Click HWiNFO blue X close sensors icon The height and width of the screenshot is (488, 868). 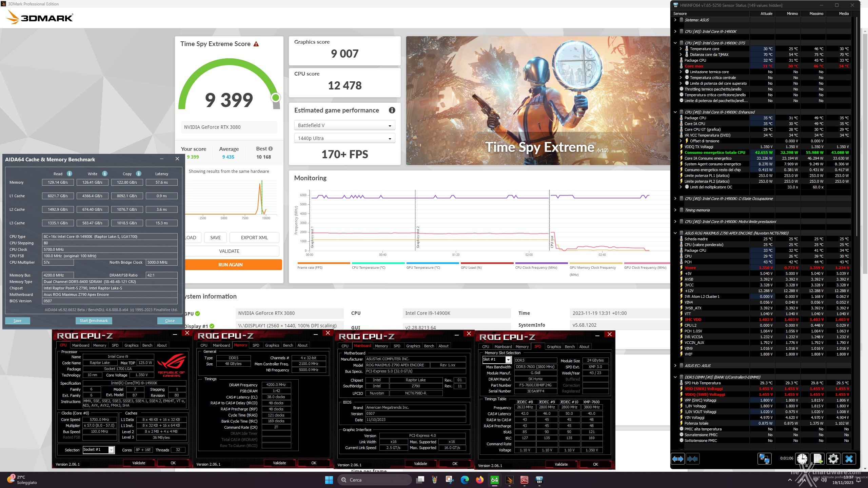(x=849, y=459)
